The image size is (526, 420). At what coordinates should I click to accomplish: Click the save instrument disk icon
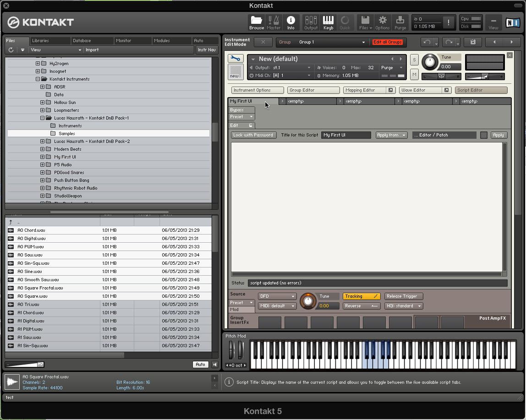(x=473, y=42)
